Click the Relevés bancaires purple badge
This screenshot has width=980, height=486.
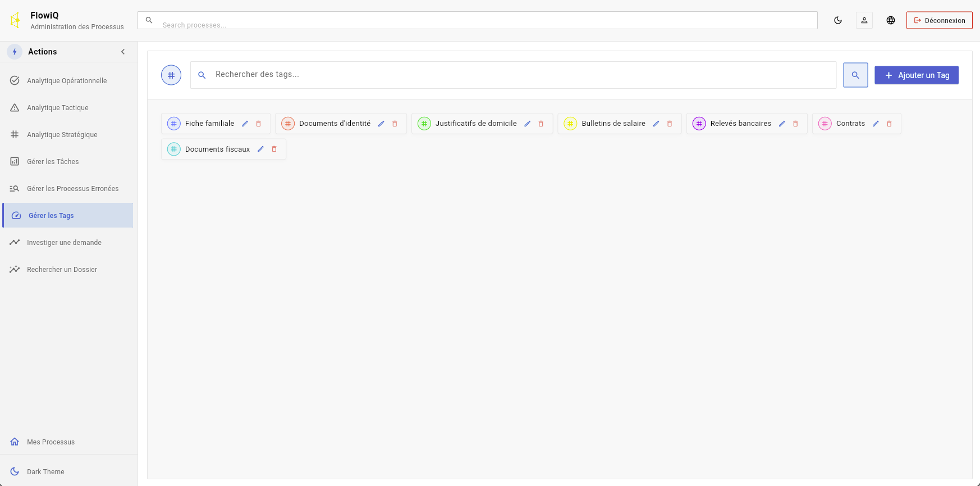699,124
